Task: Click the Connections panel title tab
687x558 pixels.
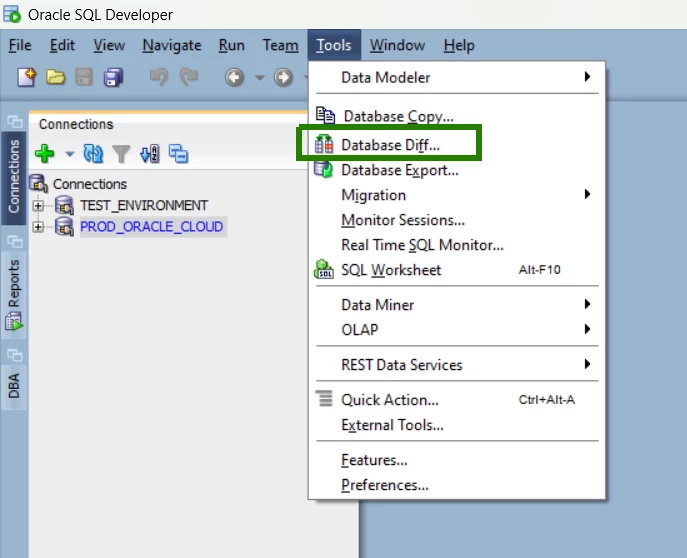Action: (76, 124)
